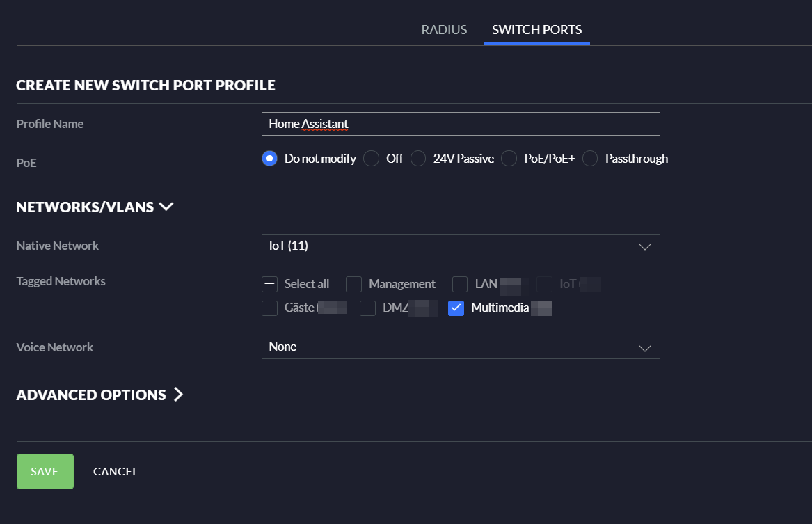Uncheck the Multimedia tagged network
The width and height of the screenshot is (812, 524).
pyautogui.click(x=456, y=308)
